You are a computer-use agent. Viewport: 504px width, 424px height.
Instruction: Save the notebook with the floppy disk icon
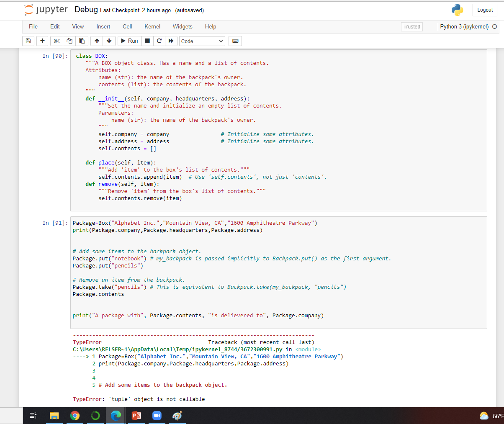tap(28, 41)
